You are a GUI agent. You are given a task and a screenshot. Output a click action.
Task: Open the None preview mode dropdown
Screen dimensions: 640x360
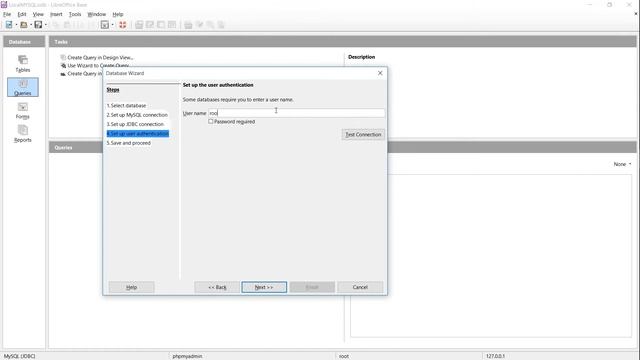click(622, 164)
